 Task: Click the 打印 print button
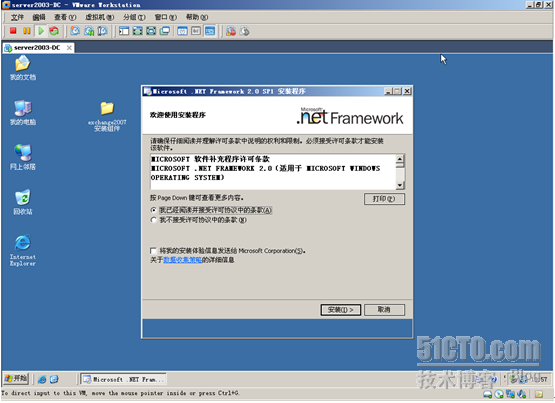point(384,199)
